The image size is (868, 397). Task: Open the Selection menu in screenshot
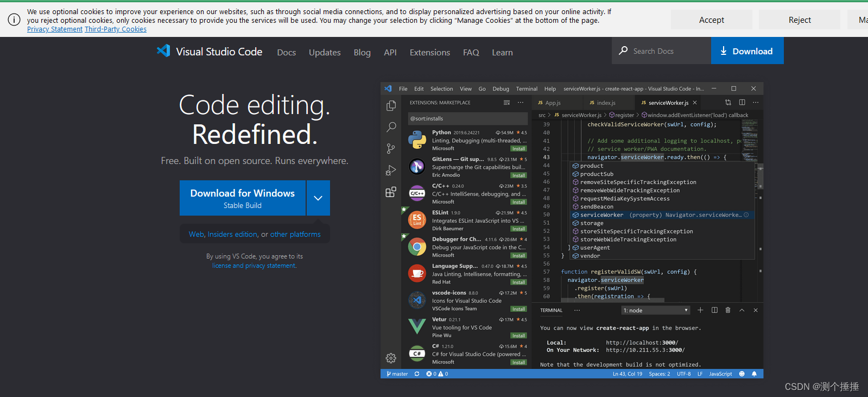tap(441, 89)
